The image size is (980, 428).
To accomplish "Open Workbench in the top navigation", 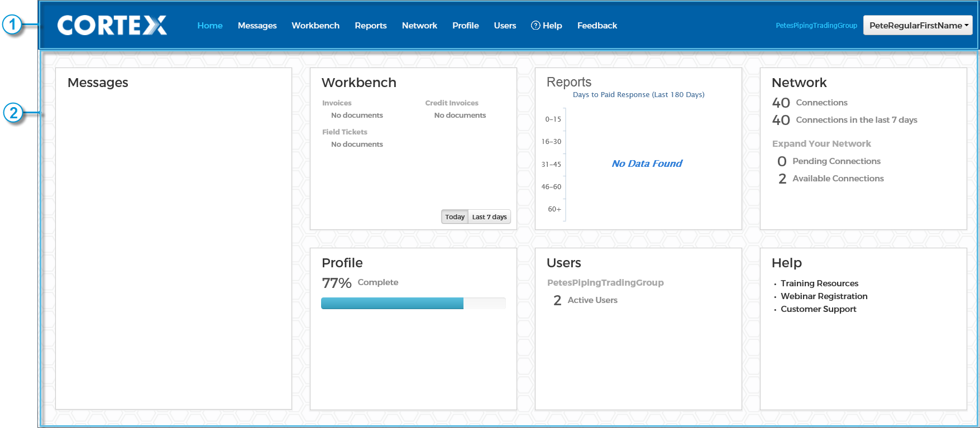I will (x=315, y=26).
